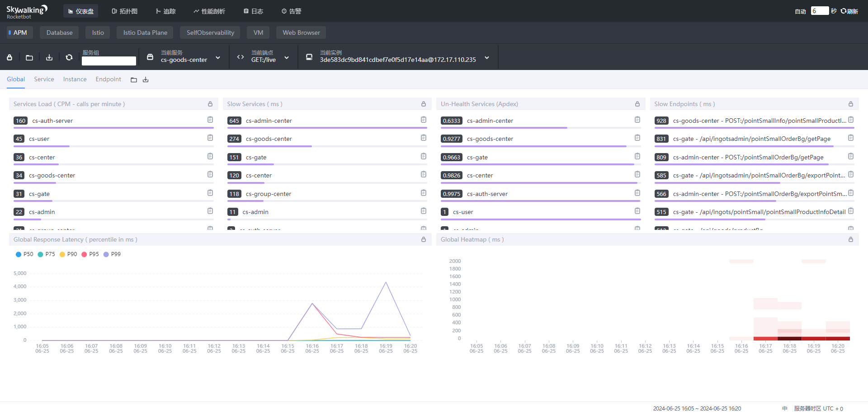Click the 刷新 refresh button

[x=849, y=11]
